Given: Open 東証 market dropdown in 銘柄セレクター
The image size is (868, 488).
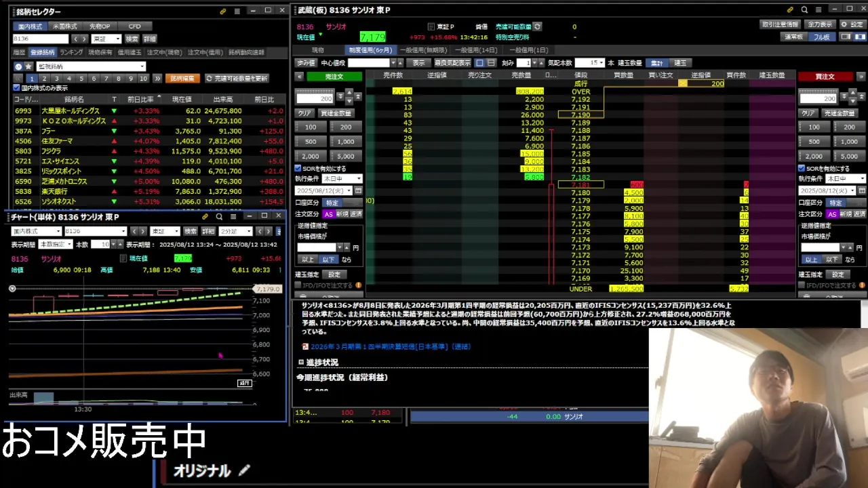Looking at the screenshot, I should pos(106,39).
